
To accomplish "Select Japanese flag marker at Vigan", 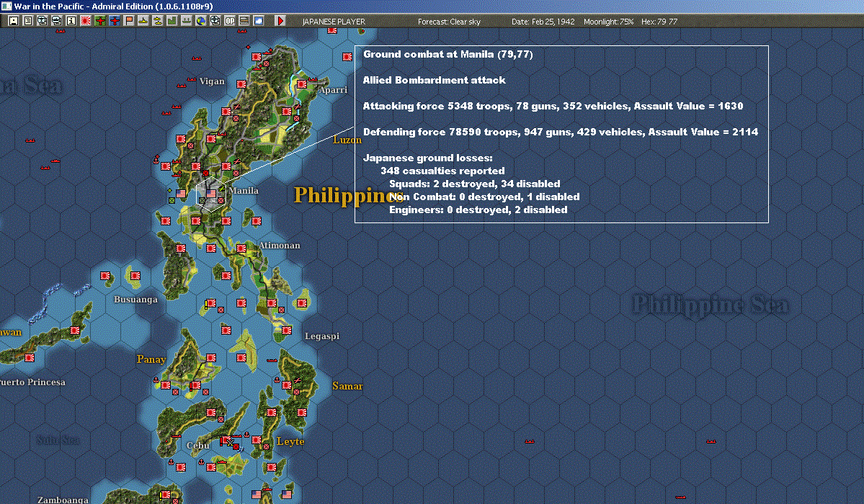I will tap(241, 84).
